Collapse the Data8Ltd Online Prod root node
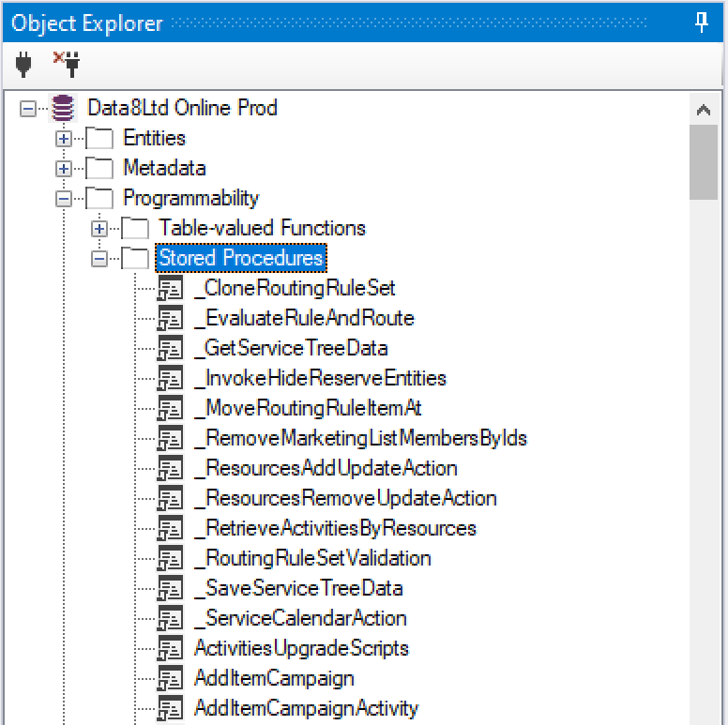The image size is (728, 725). coord(28,109)
